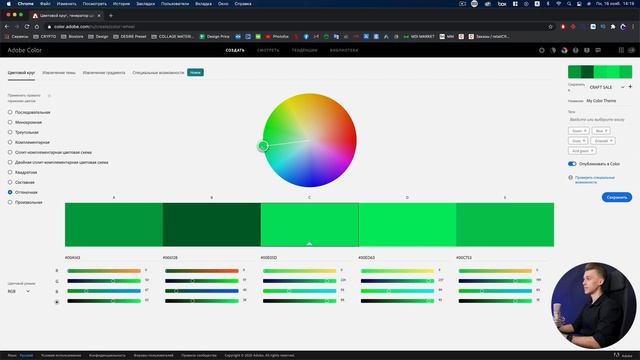Select the Треугольная harmony rule
Screen dimensions: 640x360
point(23,132)
